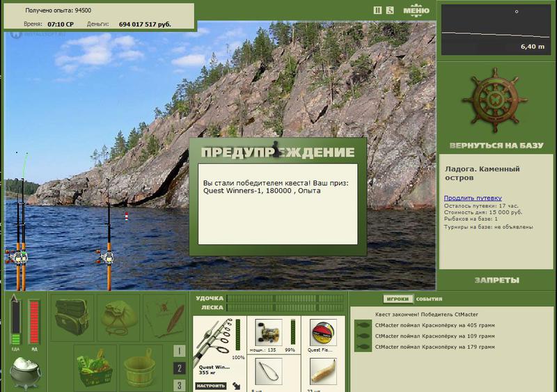Select rod slot 3

(x=179, y=385)
